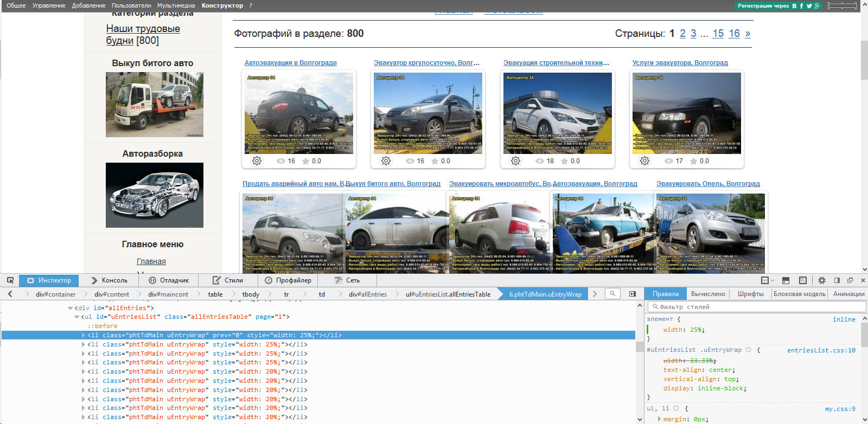This screenshot has width=868, height=424.
Task: Click the slider control in top admin bar
Action: click(842, 5)
